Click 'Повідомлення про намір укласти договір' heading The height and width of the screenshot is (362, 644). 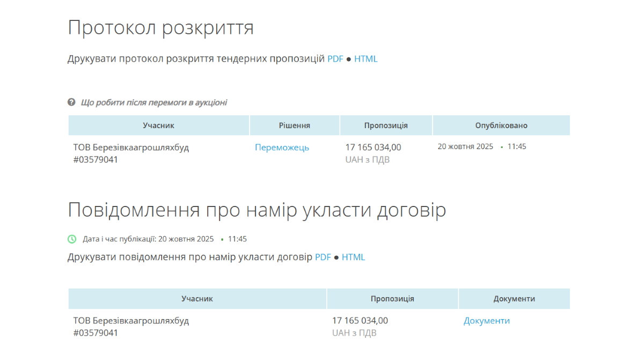tap(257, 210)
